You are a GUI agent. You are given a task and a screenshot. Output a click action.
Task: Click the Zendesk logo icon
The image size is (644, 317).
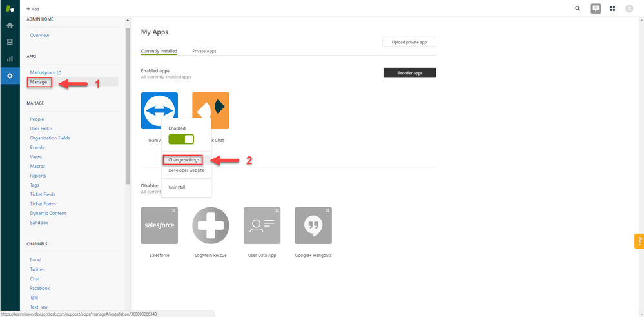click(10, 8)
